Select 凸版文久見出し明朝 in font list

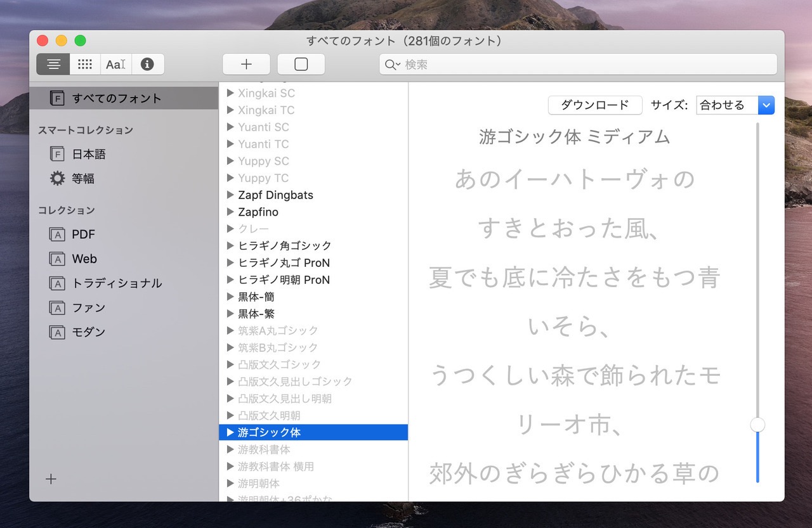click(x=313, y=399)
